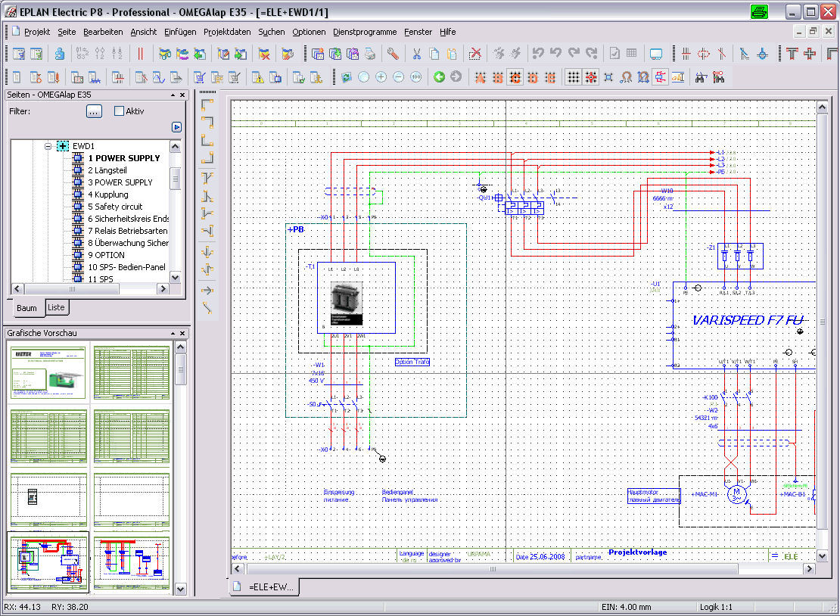This screenshot has width=840, height=616.
Task: Click the 100 percent zoom icon
Action: [416, 77]
